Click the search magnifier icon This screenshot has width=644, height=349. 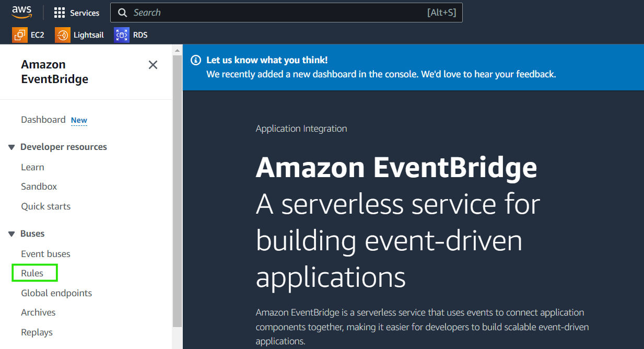point(122,13)
